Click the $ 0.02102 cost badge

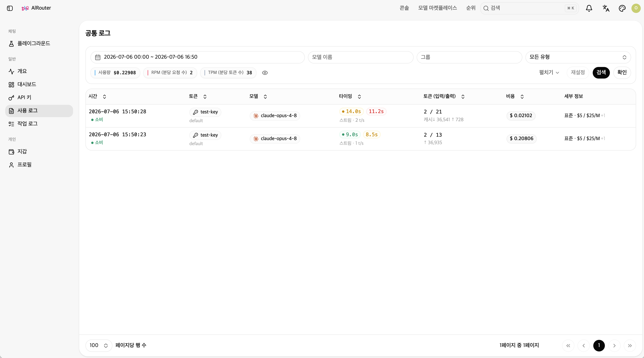[x=521, y=116]
